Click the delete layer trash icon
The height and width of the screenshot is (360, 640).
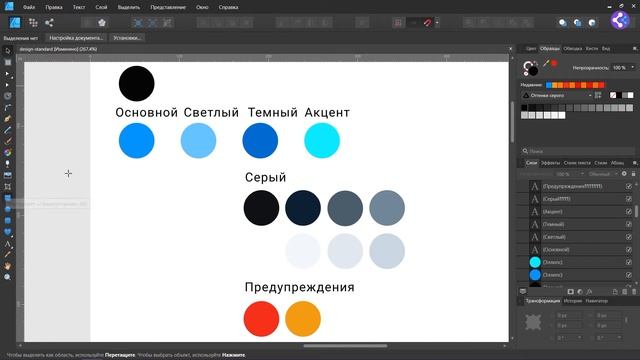(x=634, y=291)
